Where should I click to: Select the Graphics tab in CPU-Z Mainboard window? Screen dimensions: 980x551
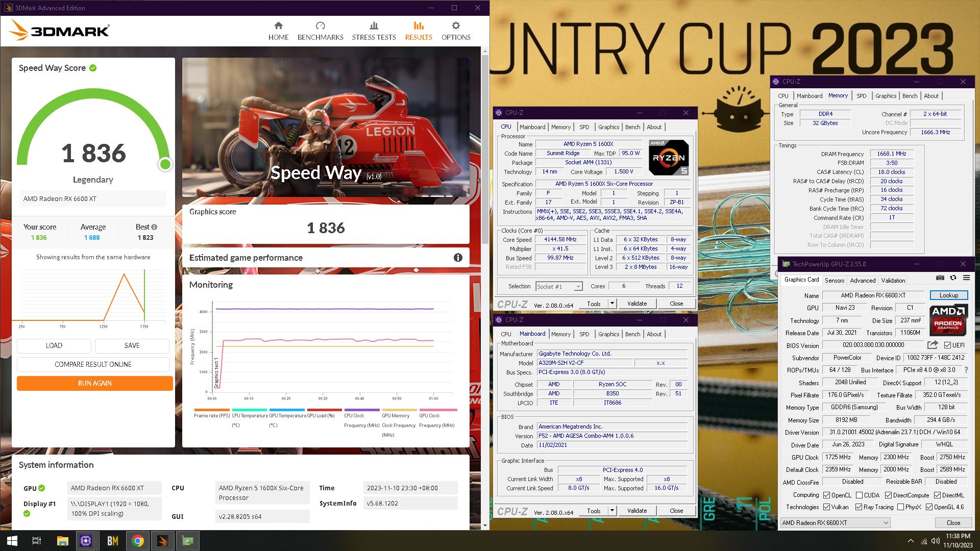coord(608,334)
